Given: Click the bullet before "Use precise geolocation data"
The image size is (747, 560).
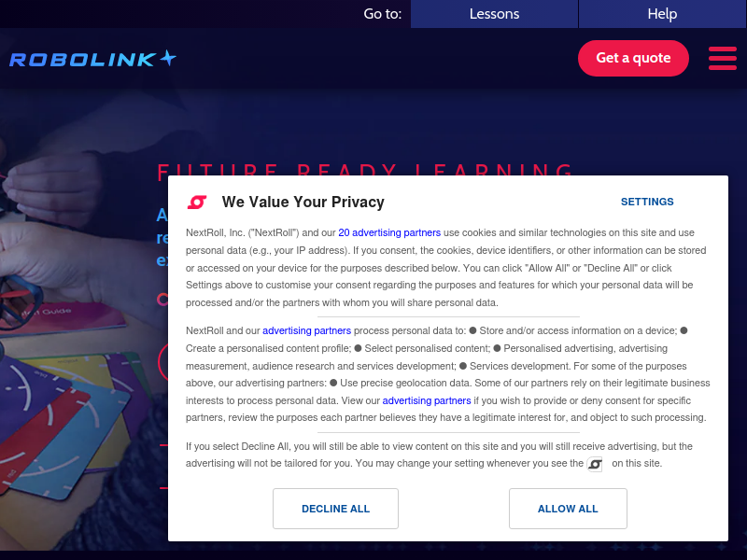Looking at the screenshot, I should point(333,383).
